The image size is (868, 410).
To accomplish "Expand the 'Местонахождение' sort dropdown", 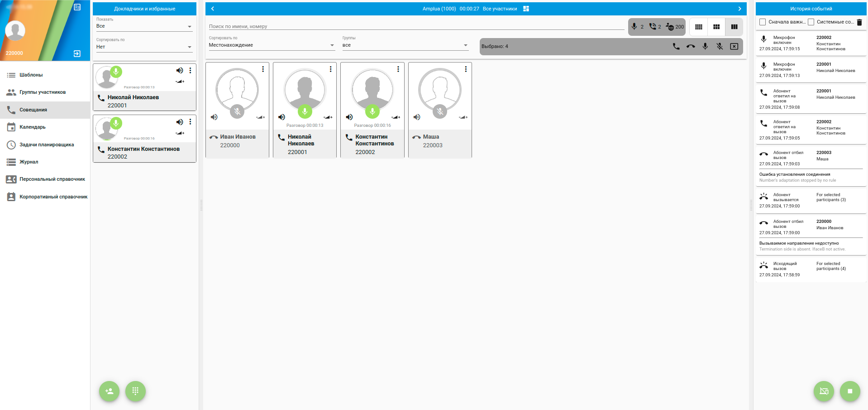I will point(271,45).
